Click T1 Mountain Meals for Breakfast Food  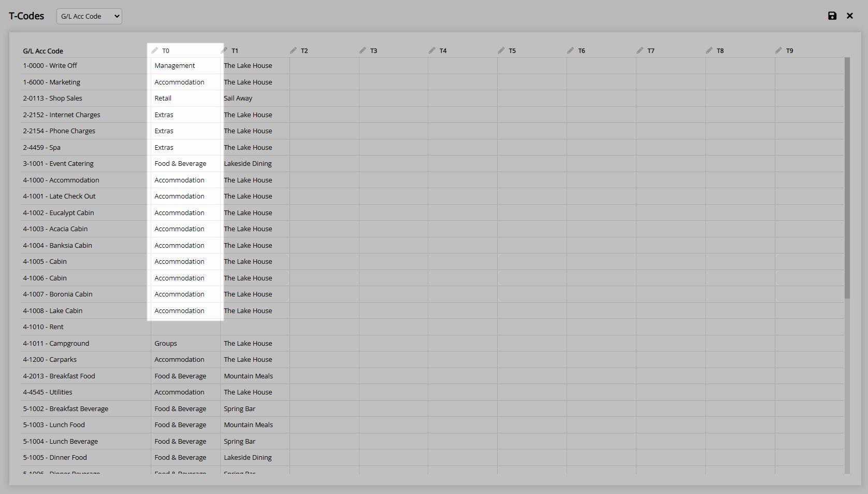point(255,376)
